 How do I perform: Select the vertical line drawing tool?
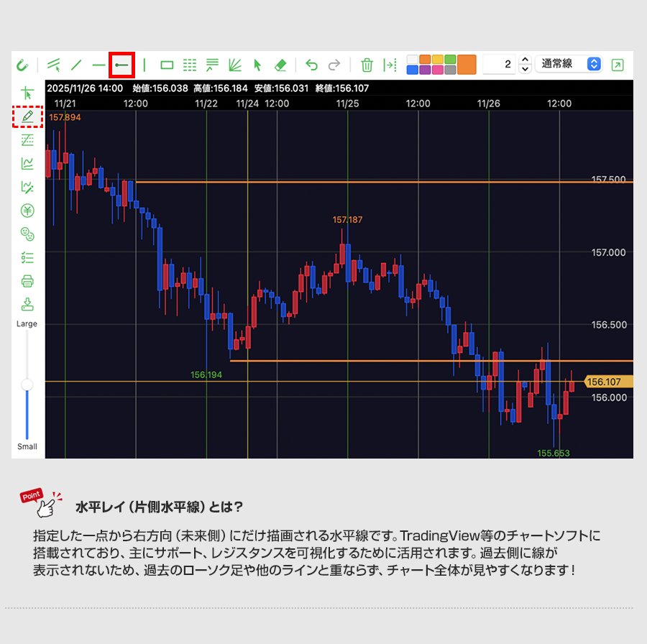pos(144,65)
